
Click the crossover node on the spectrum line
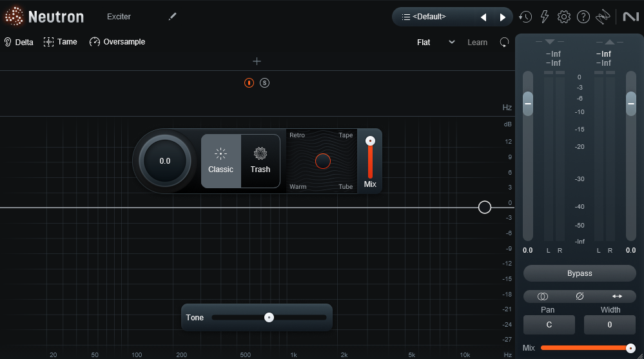tap(485, 208)
